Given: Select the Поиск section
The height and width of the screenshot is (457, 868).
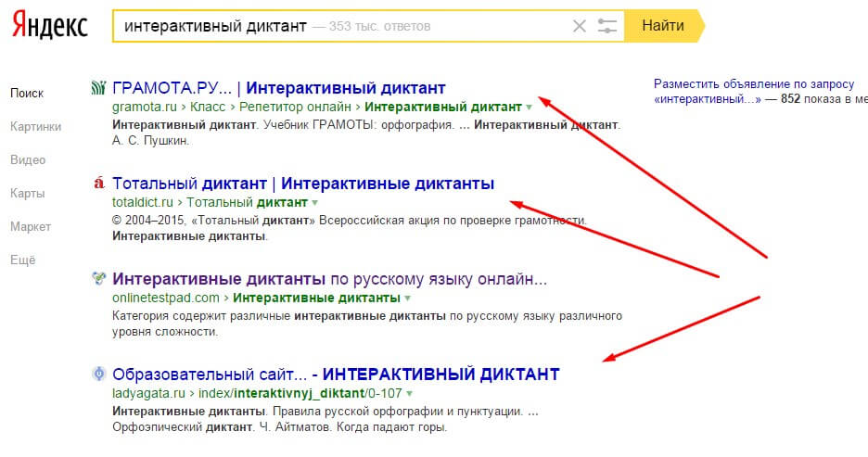Looking at the screenshot, I should point(27,93).
